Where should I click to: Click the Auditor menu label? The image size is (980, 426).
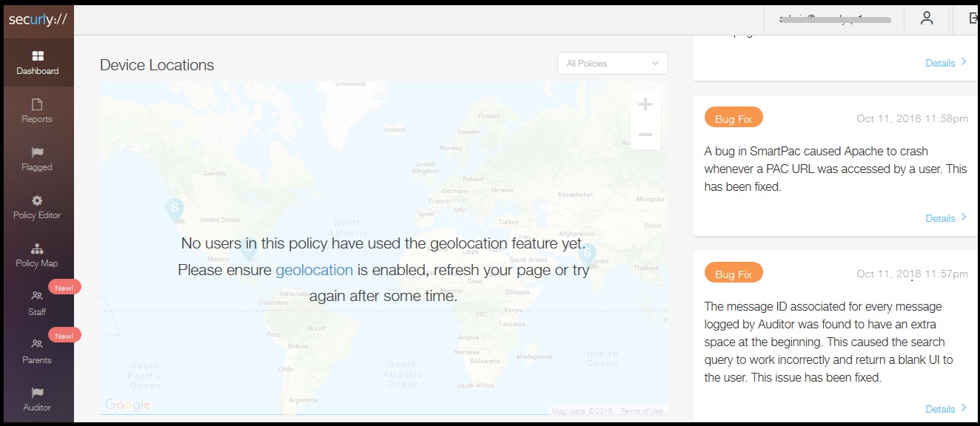click(37, 408)
